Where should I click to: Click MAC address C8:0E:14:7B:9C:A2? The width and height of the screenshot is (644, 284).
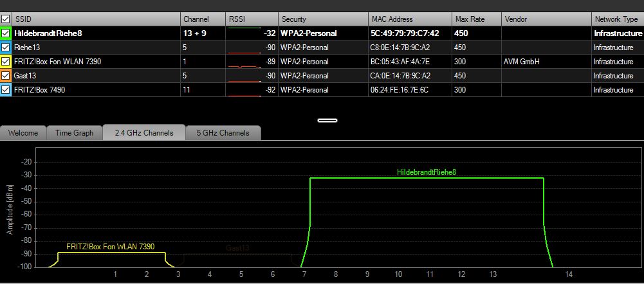click(x=400, y=48)
